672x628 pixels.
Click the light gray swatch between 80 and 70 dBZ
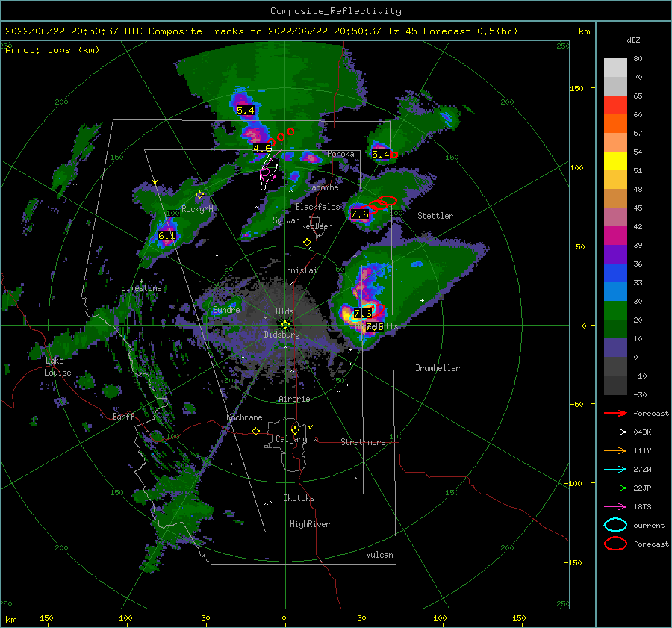(x=615, y=68)
